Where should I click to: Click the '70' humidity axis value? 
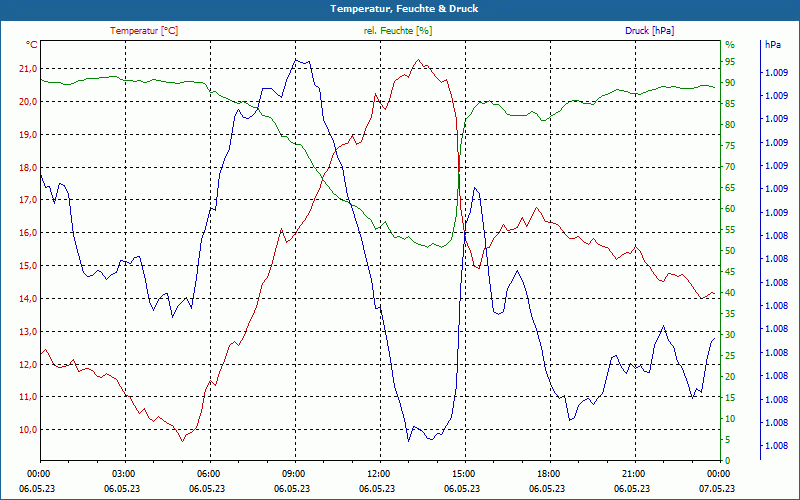click(x=730, y=167)
